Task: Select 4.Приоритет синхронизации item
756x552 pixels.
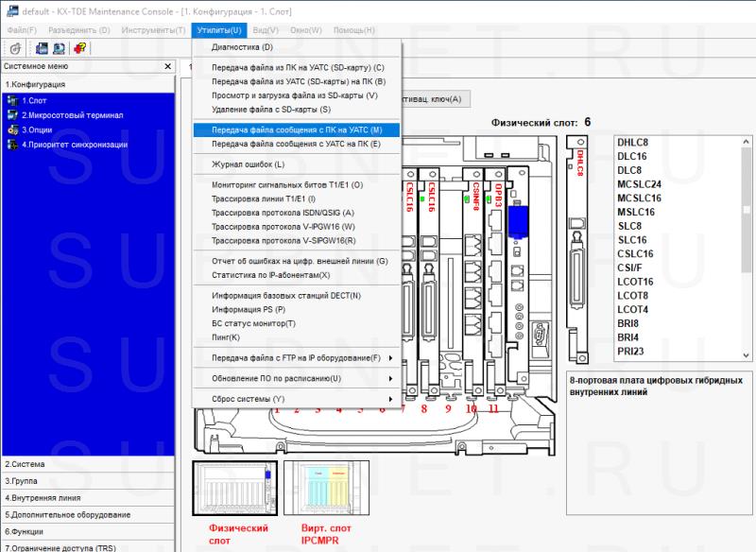Action: click(74, 145)
